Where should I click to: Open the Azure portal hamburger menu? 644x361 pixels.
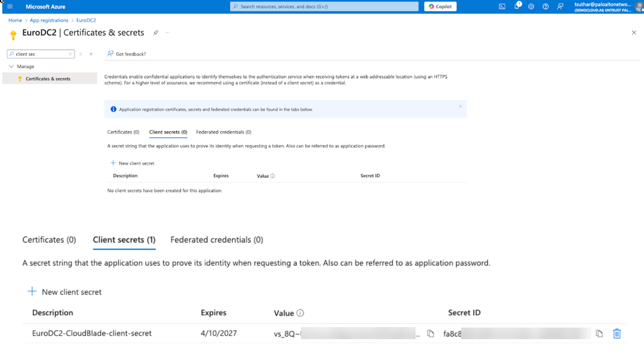coord(10,6)
